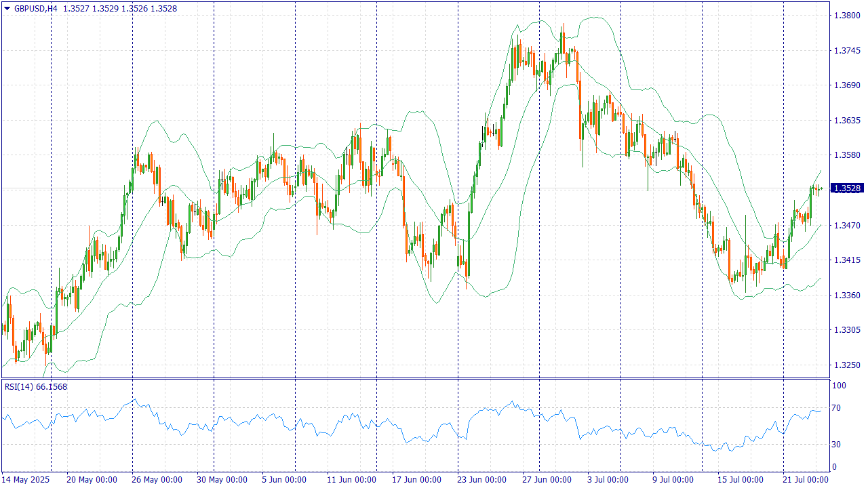The image size is (868, 488).
Task: Click the 1.3250 price scale label
Action: [847, 365]
